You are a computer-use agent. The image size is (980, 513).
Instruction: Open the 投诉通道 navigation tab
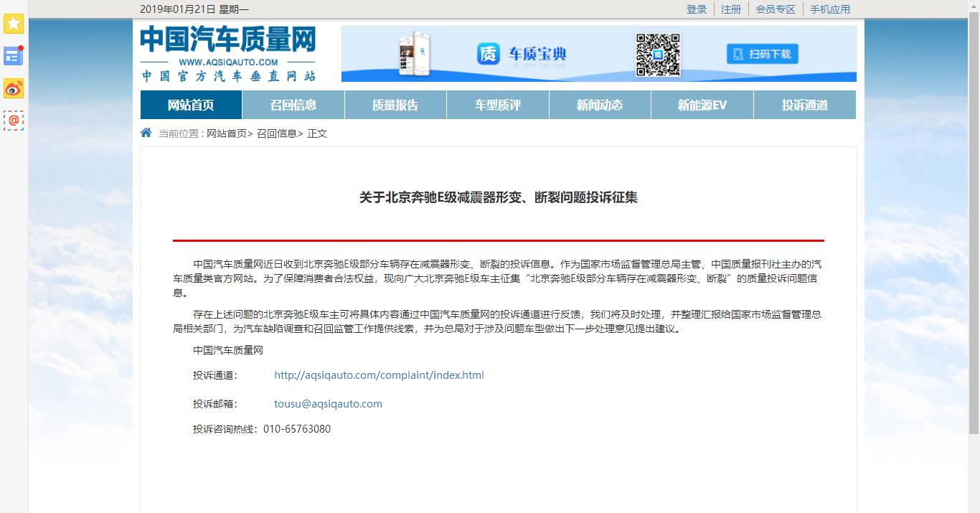805,105
